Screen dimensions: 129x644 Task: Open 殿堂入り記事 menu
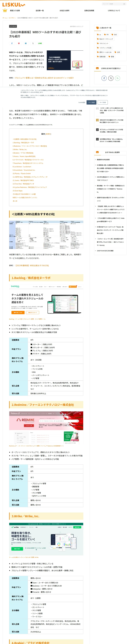point(15,11)
